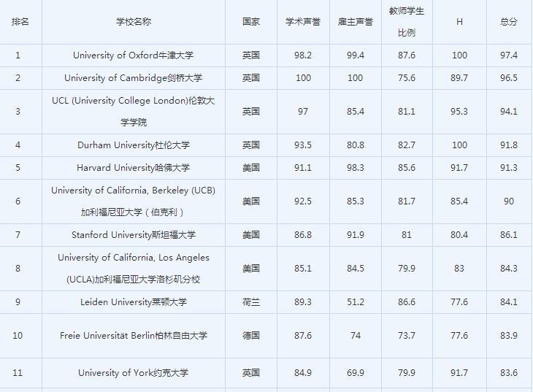Click Durham's total score 91.8
The width and height of the screenshot is (533, 392).
click(509, 145)
